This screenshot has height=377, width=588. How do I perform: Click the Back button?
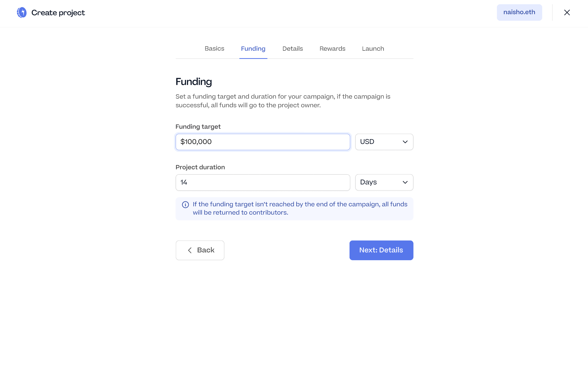click(200, 250)
